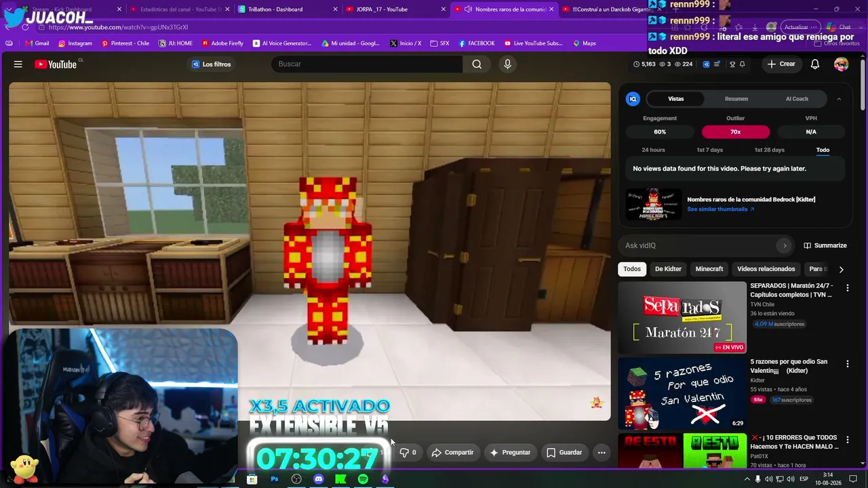Image resolution: width=868 pixels, height=488 pixels.
Task: Go to the YouTube home logo
Action: click(56, 64)
